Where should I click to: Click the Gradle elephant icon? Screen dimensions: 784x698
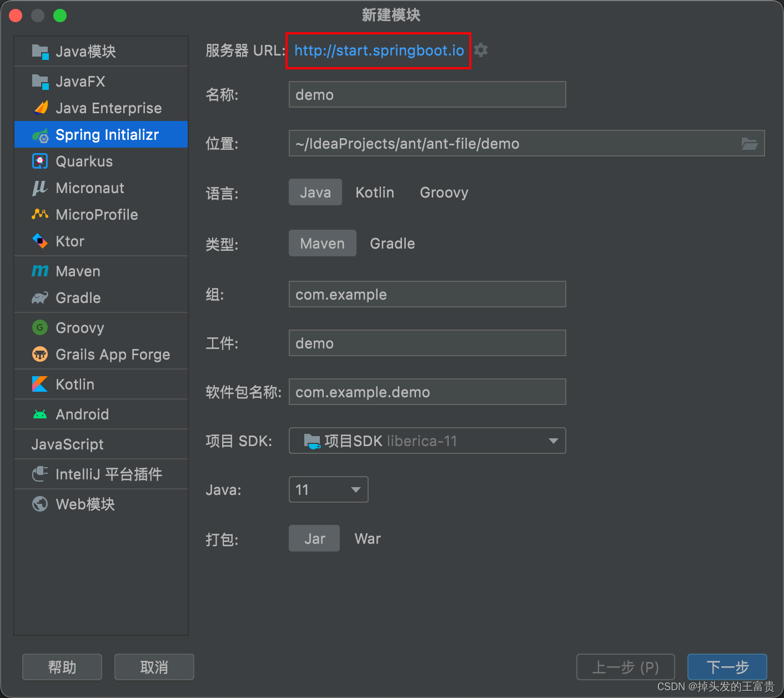40,298
